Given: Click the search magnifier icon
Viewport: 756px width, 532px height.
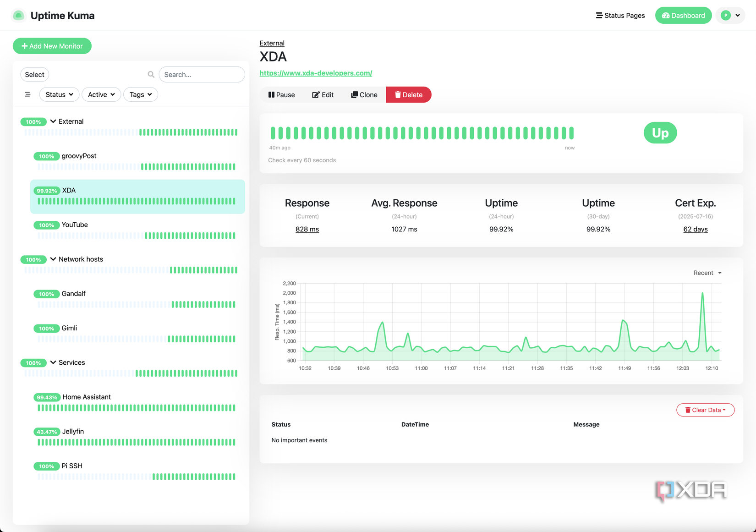Looking at the screenshot, I should point(151,74).
